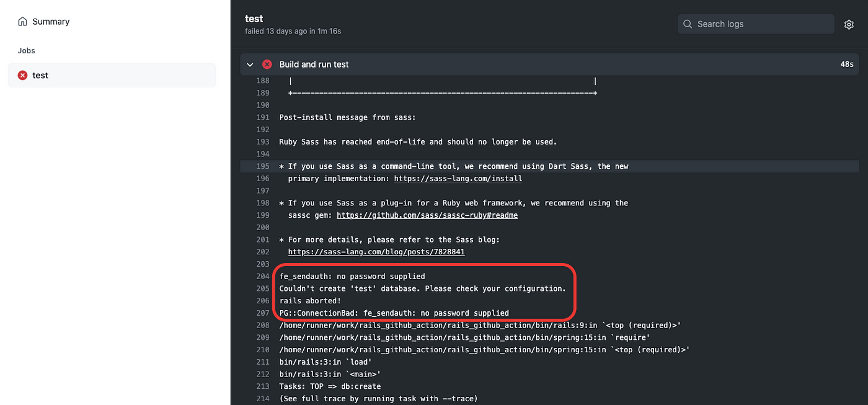Click the Jobs section heading
This screenshot has width=868, height=405.
click(27, 51)
